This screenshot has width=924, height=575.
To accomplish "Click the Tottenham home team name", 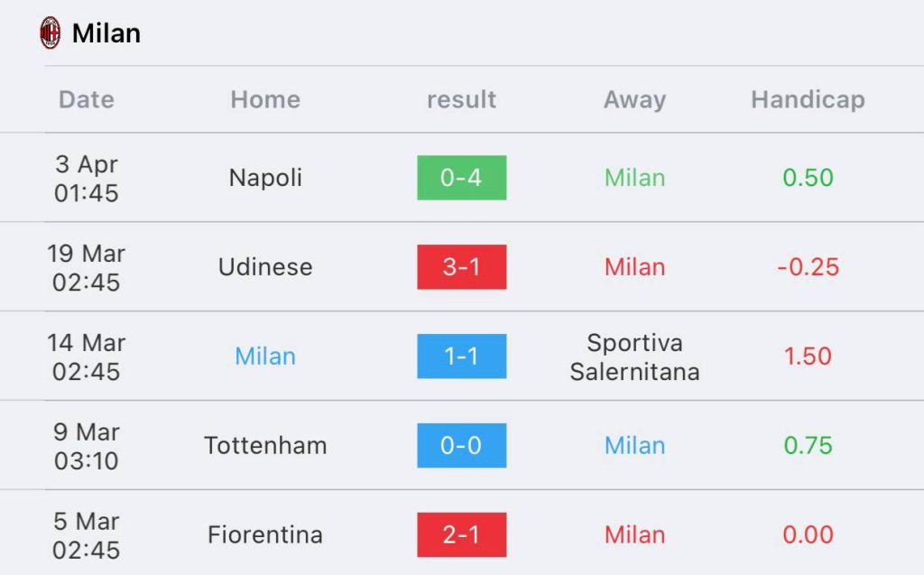I will tap(265, 445).
